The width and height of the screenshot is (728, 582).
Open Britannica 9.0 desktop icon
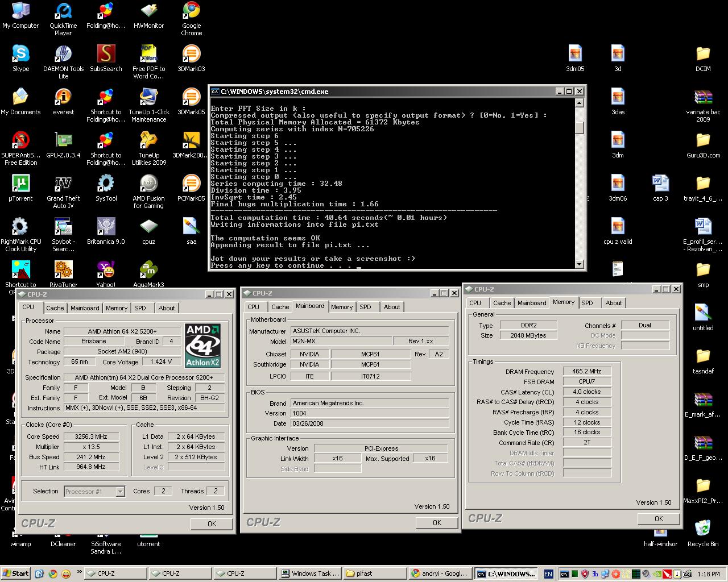tap(106, 231)
